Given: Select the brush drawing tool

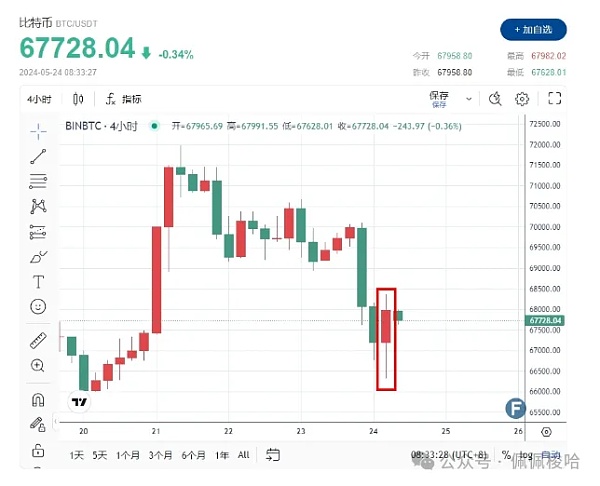Looking at the screenshot, I should (38, 257).
